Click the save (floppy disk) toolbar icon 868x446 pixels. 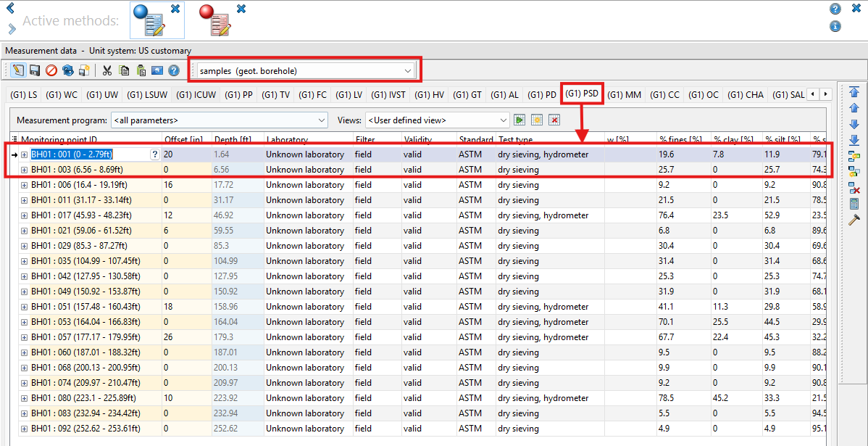pos(34,70)
